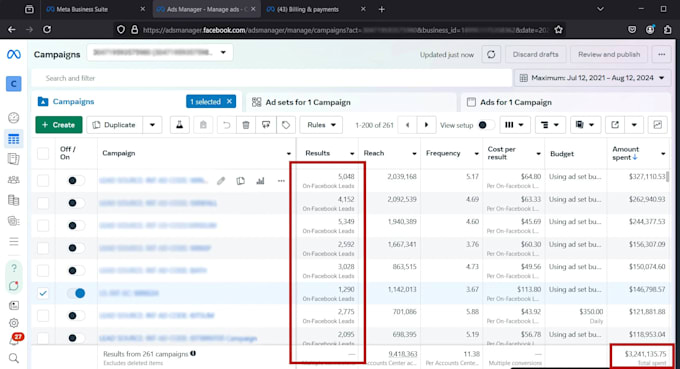This screenshot has width=680, height=369.
Task: Open the Meta logo home link
Action: point(13,54)
